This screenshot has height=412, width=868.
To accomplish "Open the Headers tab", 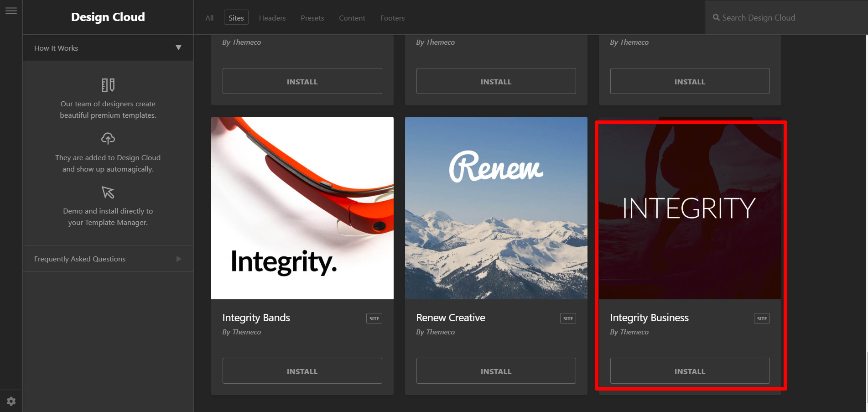I will 272,18.
